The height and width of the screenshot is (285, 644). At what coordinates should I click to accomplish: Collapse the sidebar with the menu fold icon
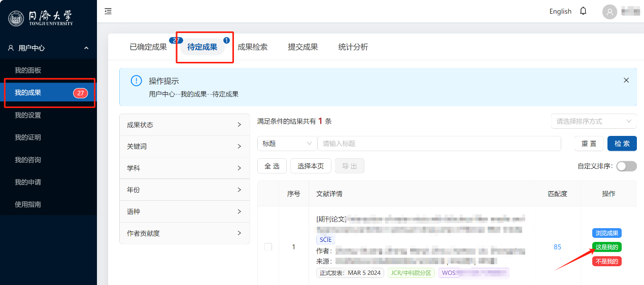[x=108, y=11]
